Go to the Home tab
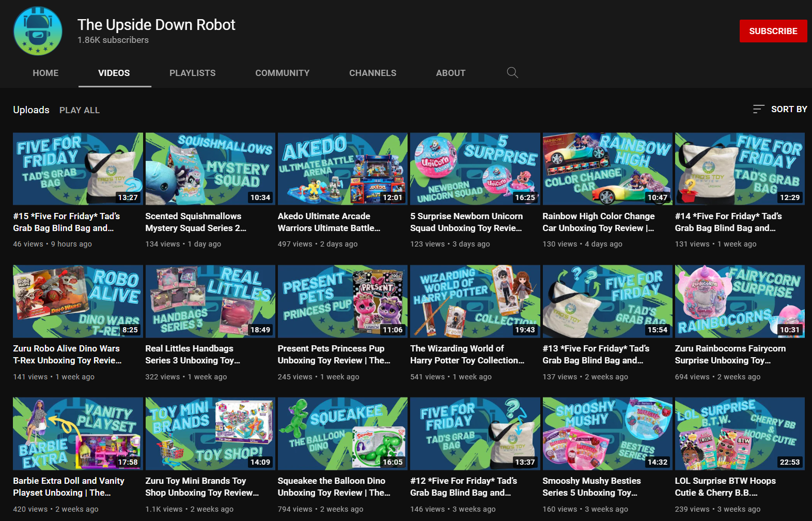The width and height of the screenshot is (812, 521). pyautogui.click(x=45, y=73)
